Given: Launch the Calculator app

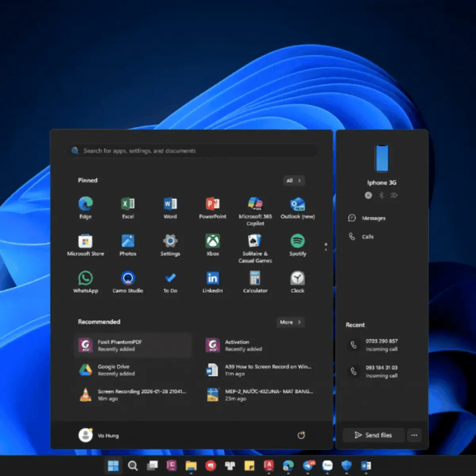Looking at the screenshot, I should pyautogui.click(x=255, y=282).
